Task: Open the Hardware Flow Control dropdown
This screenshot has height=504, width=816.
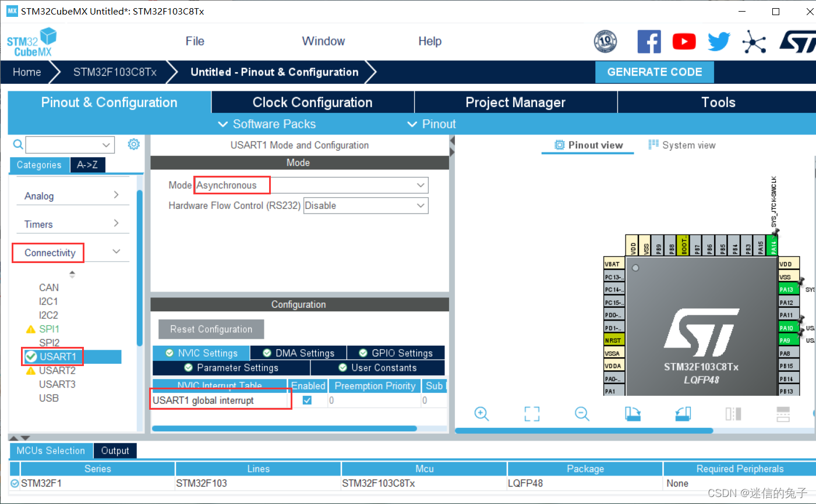Action: [x=366, y=205]
